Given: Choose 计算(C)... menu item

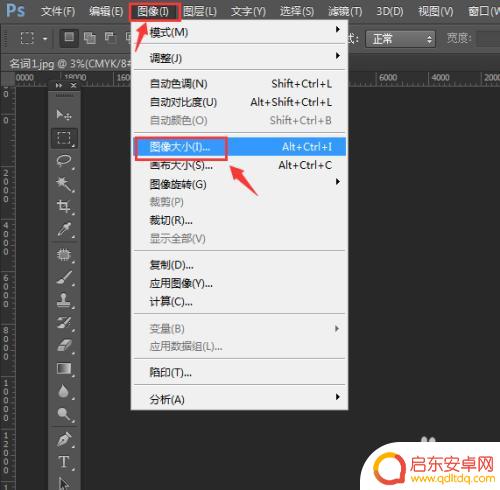Looking at the screenshot, I should pyautogui.click(x=239, y=302).
